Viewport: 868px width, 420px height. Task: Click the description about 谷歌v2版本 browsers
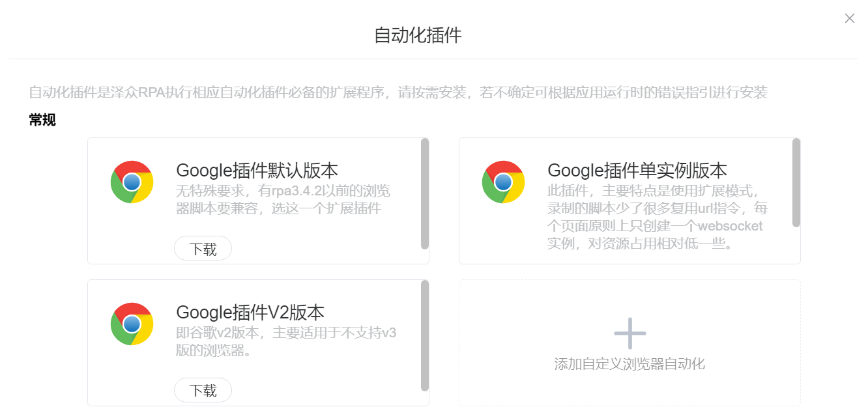(x=286, y=341)
